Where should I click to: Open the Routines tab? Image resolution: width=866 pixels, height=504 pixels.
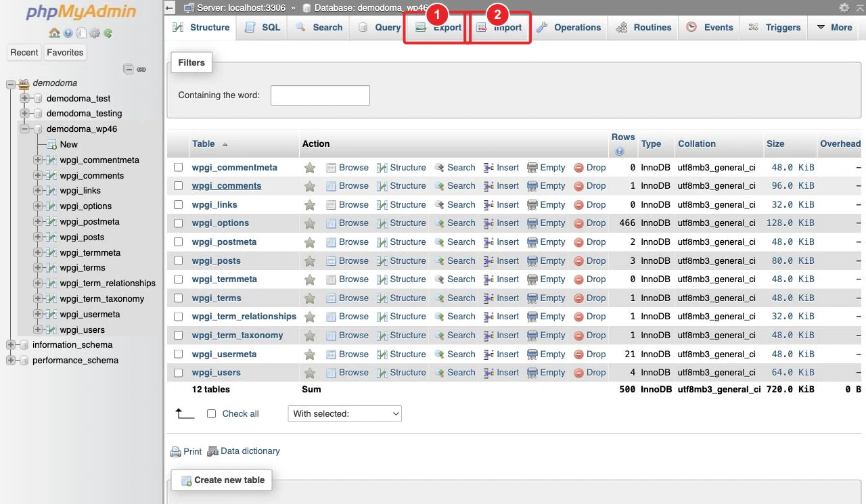coord(644,28)
